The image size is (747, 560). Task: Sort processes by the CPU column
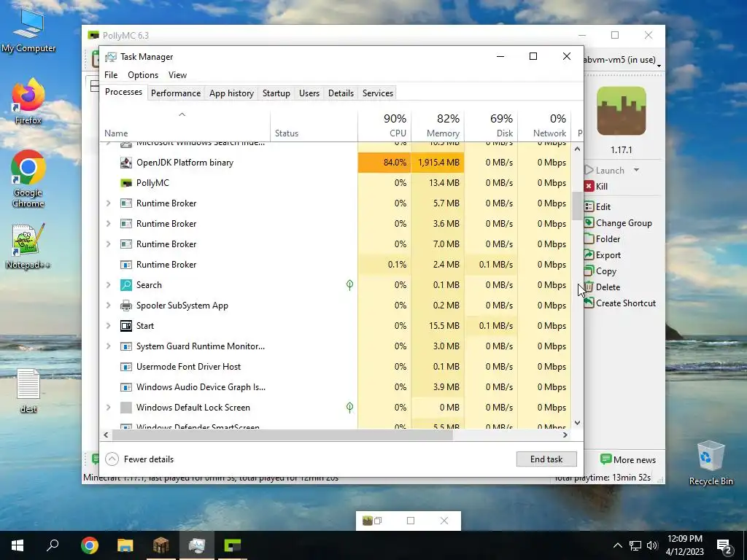click(384, 125)
